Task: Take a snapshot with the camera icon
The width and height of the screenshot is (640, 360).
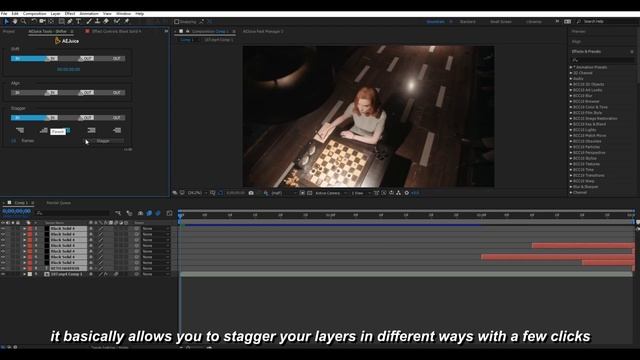Action: 251,193
